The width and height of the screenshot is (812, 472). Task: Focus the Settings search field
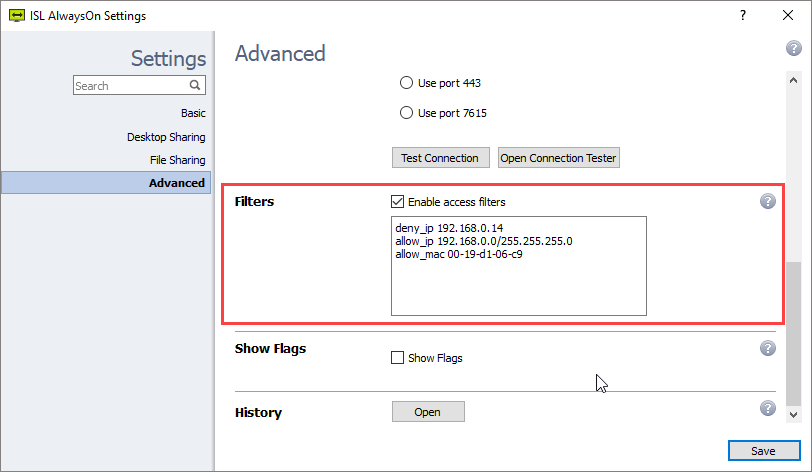click(x=130, y=86)
